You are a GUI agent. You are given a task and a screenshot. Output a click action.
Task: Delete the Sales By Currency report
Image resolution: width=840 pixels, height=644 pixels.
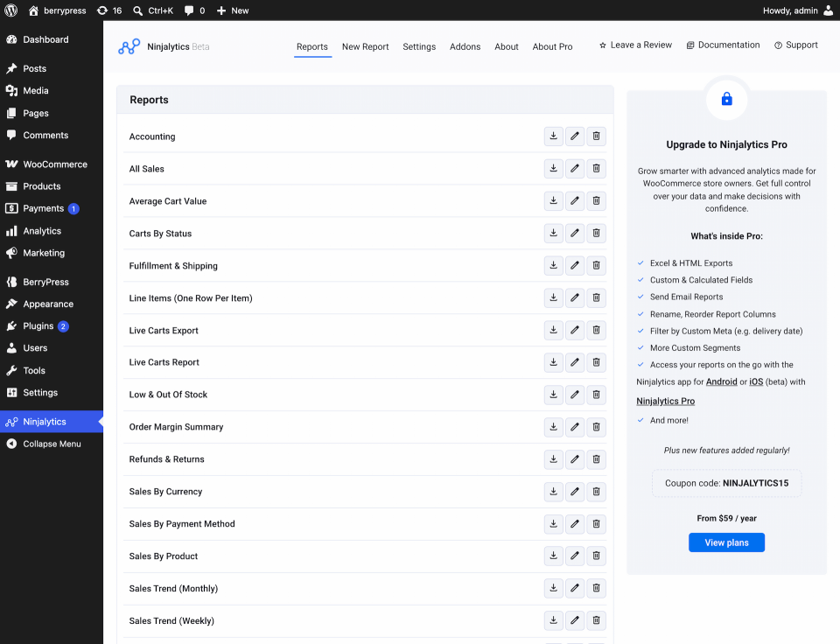pyautogui.click(x=596, y=491)
